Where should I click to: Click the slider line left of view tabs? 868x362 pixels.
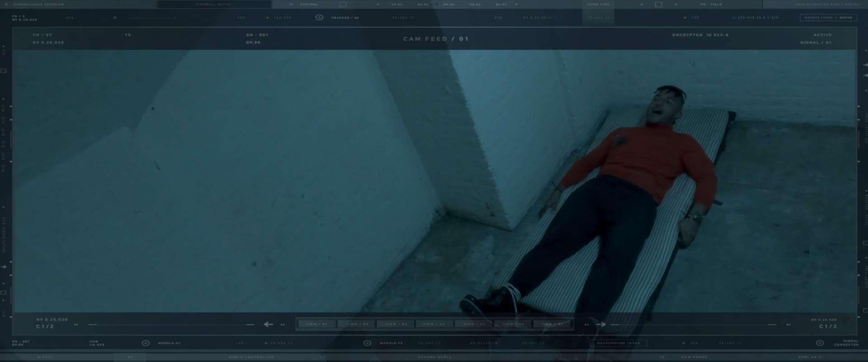click(x=172, y=324)
